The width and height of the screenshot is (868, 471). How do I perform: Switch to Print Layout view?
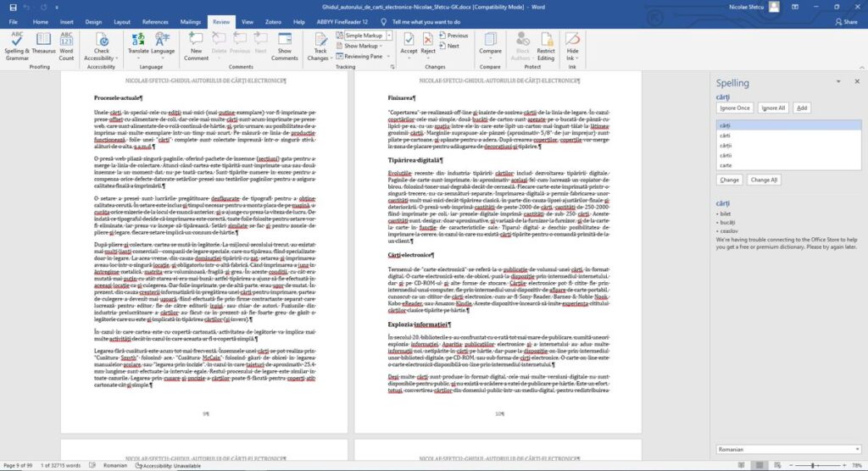pos(759,465)
